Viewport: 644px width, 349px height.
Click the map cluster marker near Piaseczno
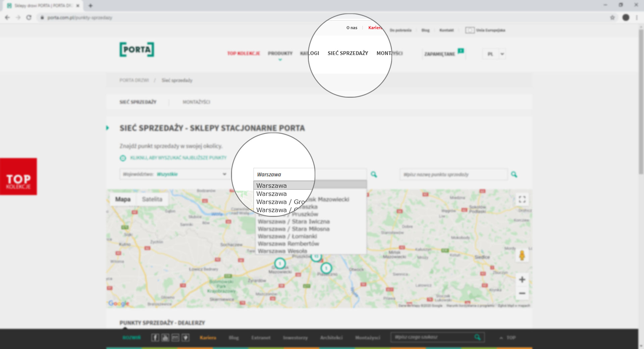pos(326,268)
